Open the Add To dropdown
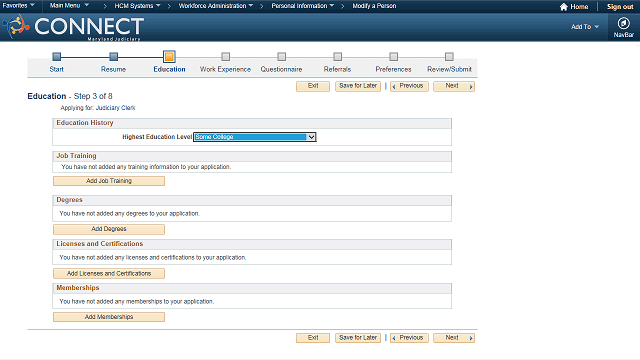The height and width of the screenshot is (360, 640). [584, 27]
